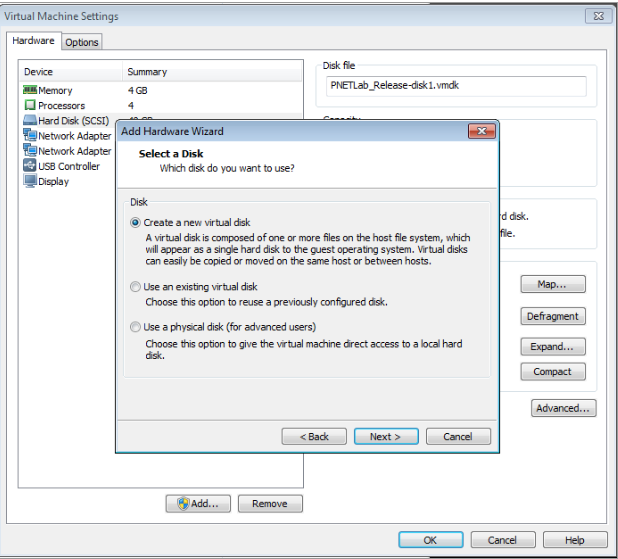Click the Disk file path field

(x=455, y=86)
